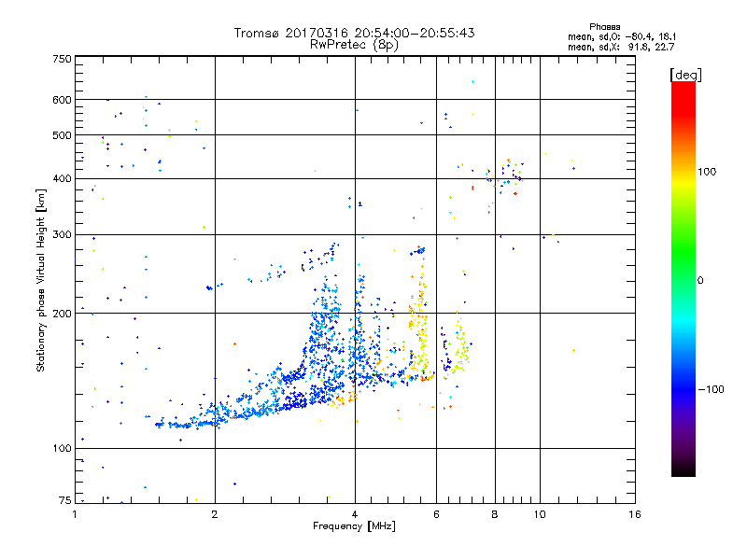The image size is (747, 560).
Task: Click the x-axis '6' tick label
Action: pyautogui.click(x=436, y=514)
